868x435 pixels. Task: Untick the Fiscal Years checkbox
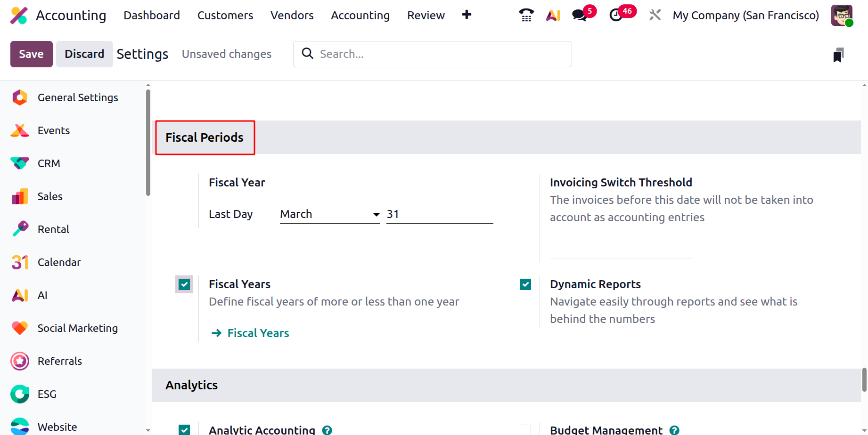[x=184, y=284]
